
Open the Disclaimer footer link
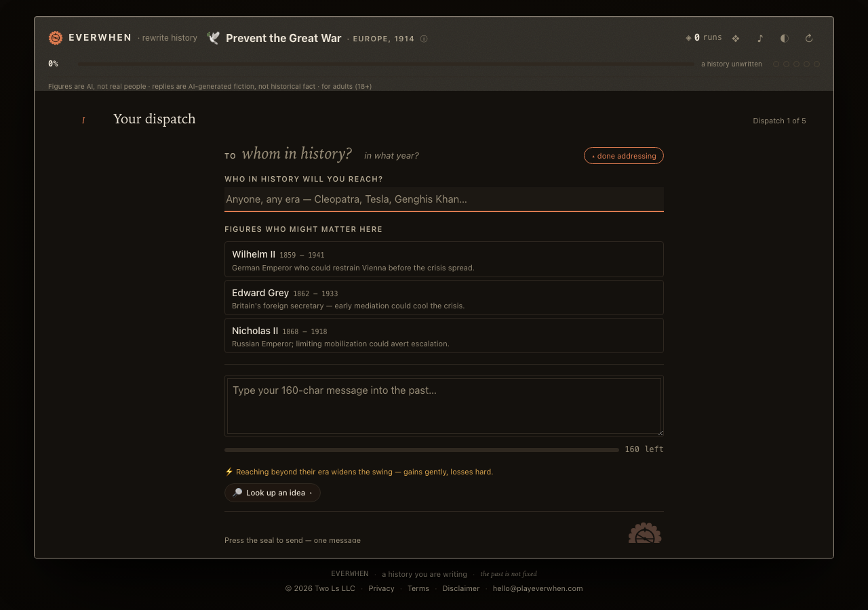tap(461, 588)
